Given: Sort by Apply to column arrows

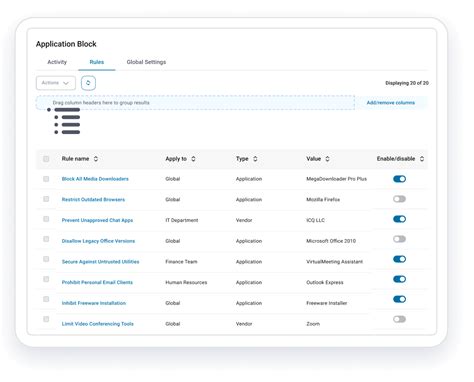Looking at the screenshot, I should click(x=193, y=159).
